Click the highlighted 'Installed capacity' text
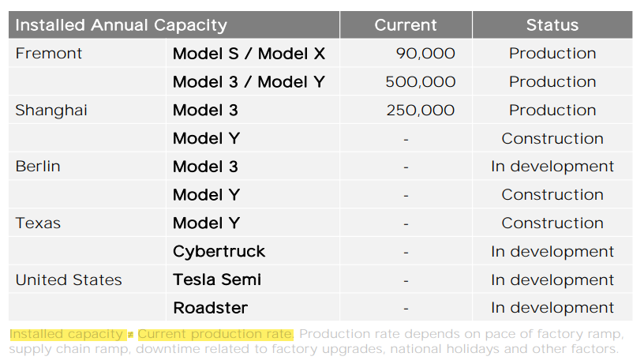 pyautogui.click(x=67, y=334)
